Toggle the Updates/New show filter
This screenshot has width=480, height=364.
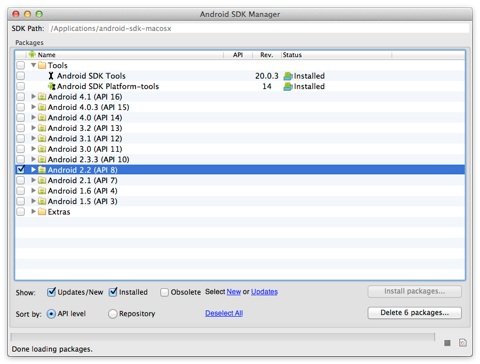pos(51,292)
